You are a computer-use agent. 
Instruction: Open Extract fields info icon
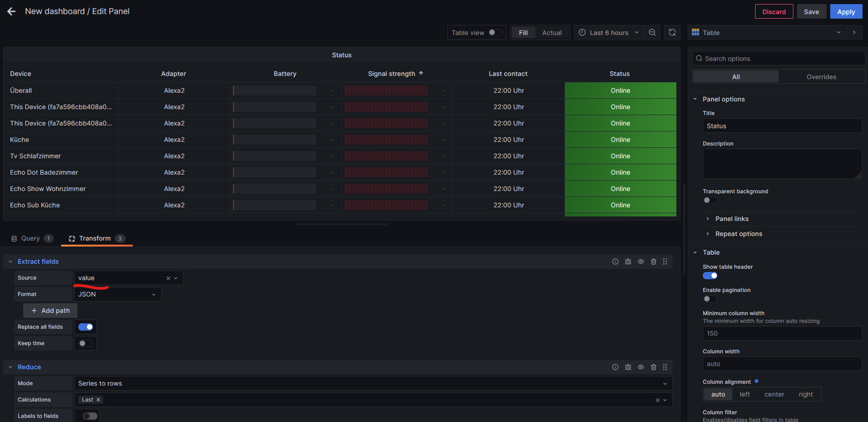(x=615, y=261)
